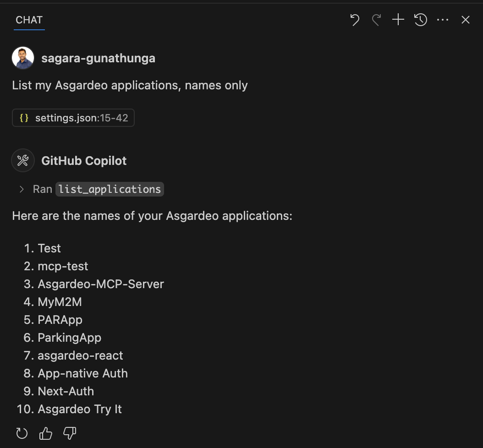483x448 pixels.
Task: Click the sagara-gunathunga username
Action: pyautogui.click(x=98, y=58)
